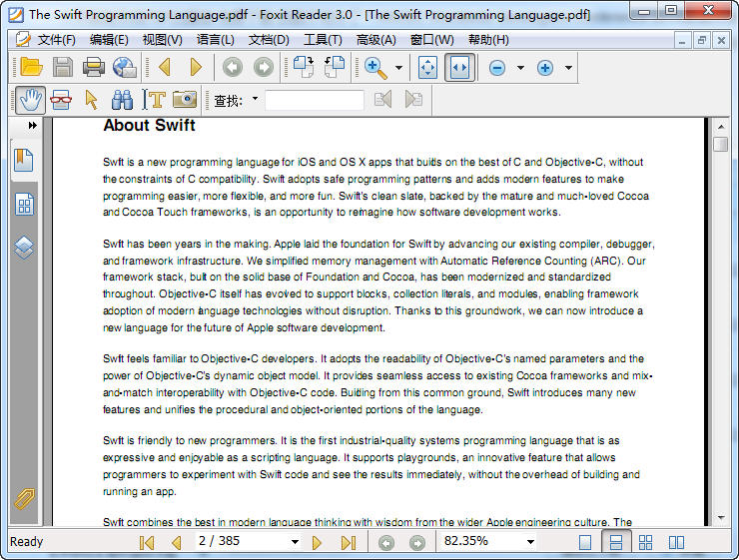Viewport: 739px width, 560px height.
Task: Rotate page counterclockwise icon
Action: coord(335,67)
